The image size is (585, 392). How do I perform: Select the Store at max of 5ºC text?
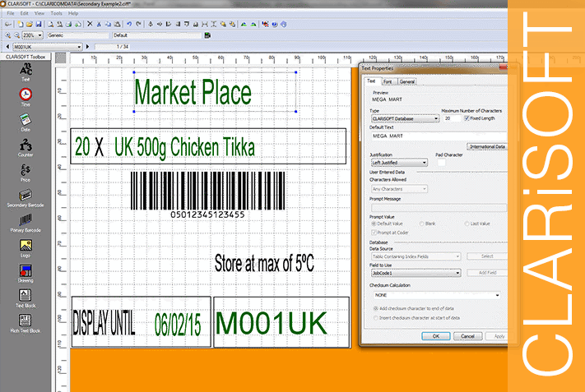264,263
